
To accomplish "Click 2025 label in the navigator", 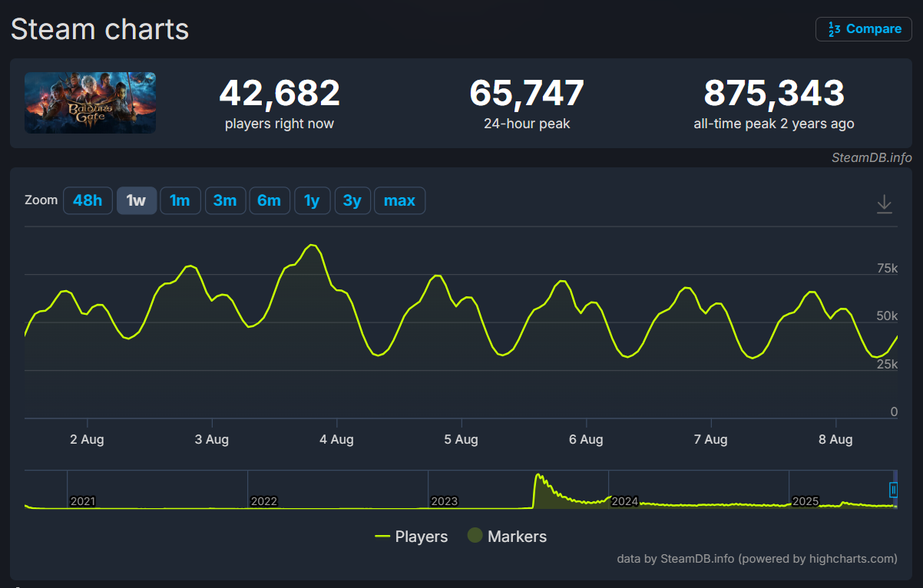I will (806, 501).
